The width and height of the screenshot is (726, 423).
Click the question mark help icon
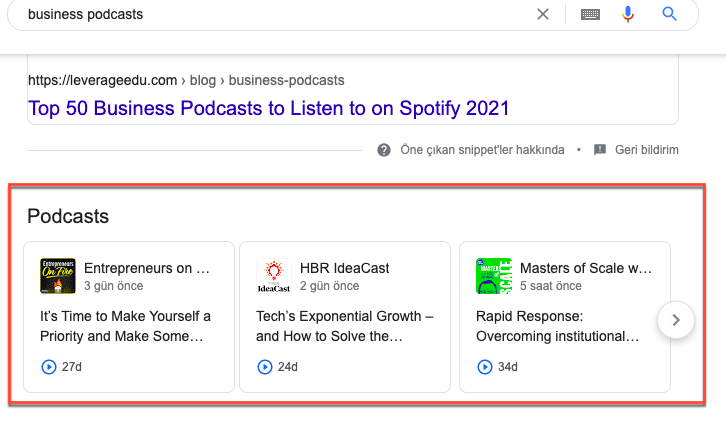tap(384, 150)
